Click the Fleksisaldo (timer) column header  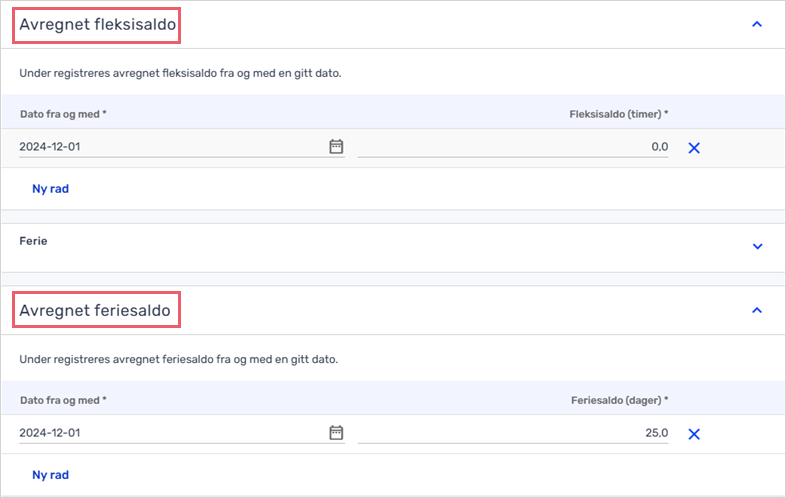pos(619,114)
